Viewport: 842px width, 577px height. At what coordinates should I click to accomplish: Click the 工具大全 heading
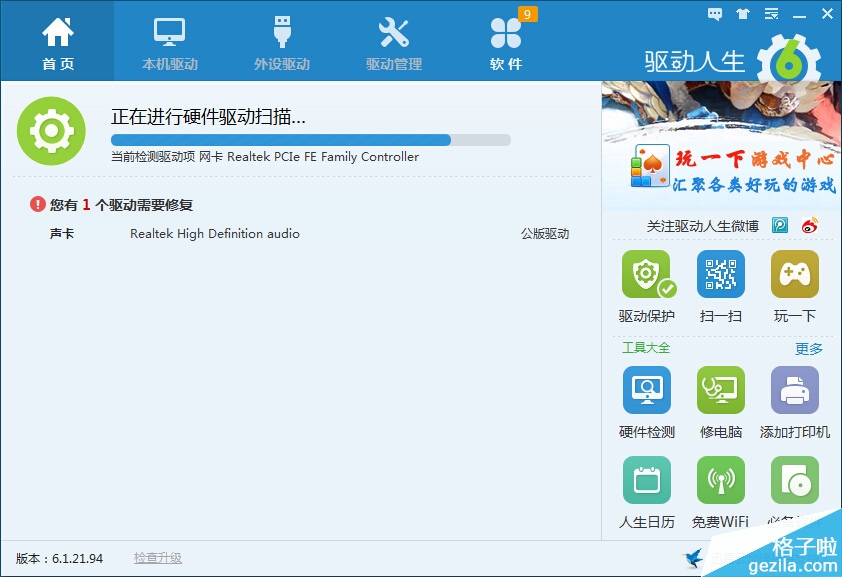point(646,348)
